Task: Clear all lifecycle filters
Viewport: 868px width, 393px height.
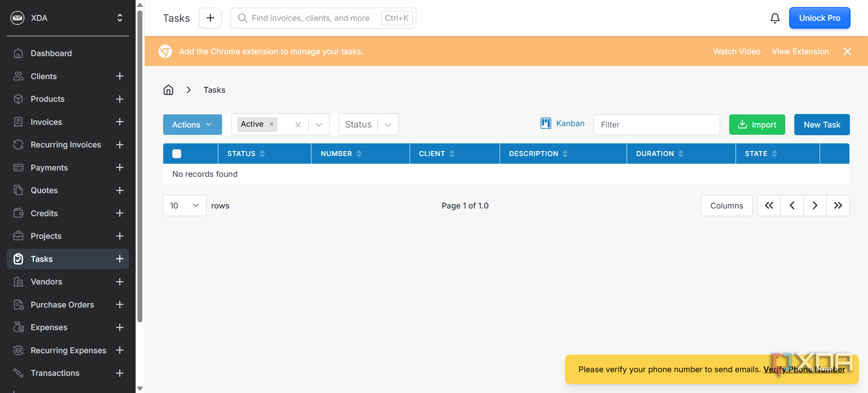Action: pos(298,125)
